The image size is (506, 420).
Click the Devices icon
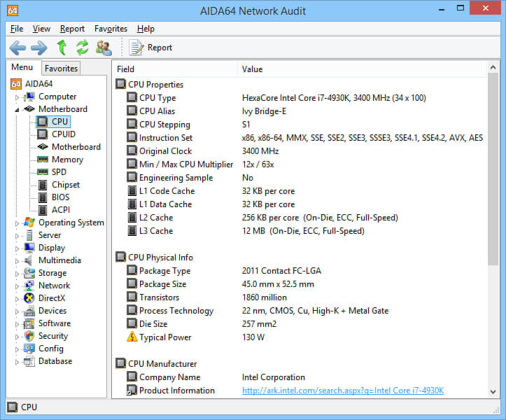coord(29,311)
